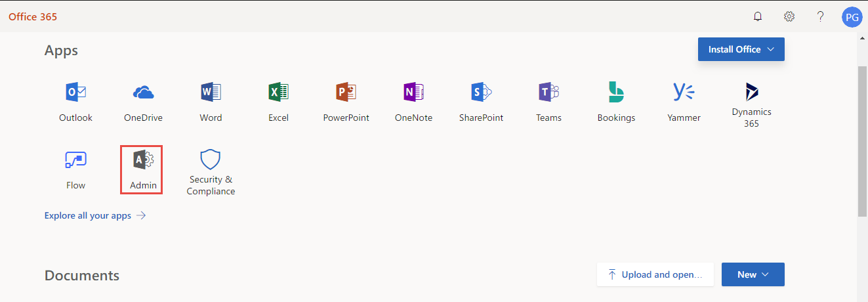
Task: Open Security & Compliance center
Action: 211,172
